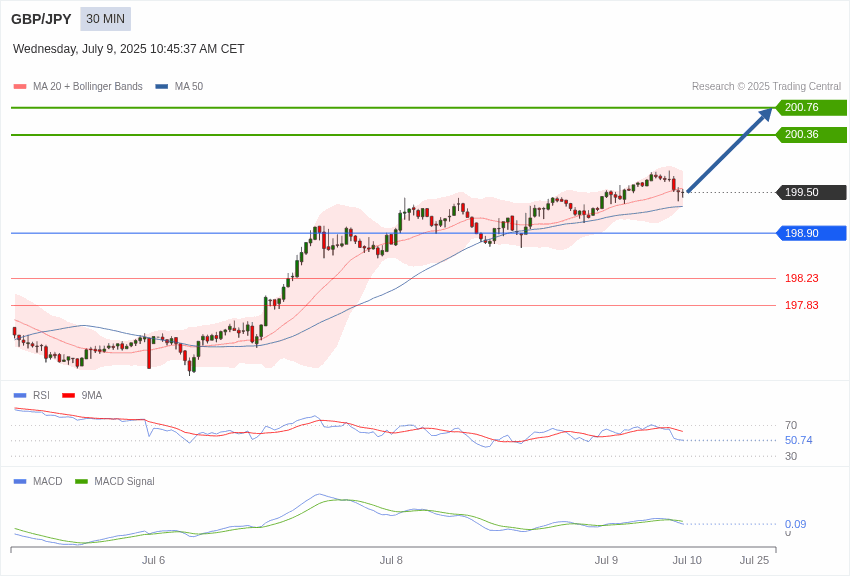Click the 199.50 current price tag
Image resolution: width=850 pixels, height=576 pixels.
pyautogui.click(x=811, y=192)
